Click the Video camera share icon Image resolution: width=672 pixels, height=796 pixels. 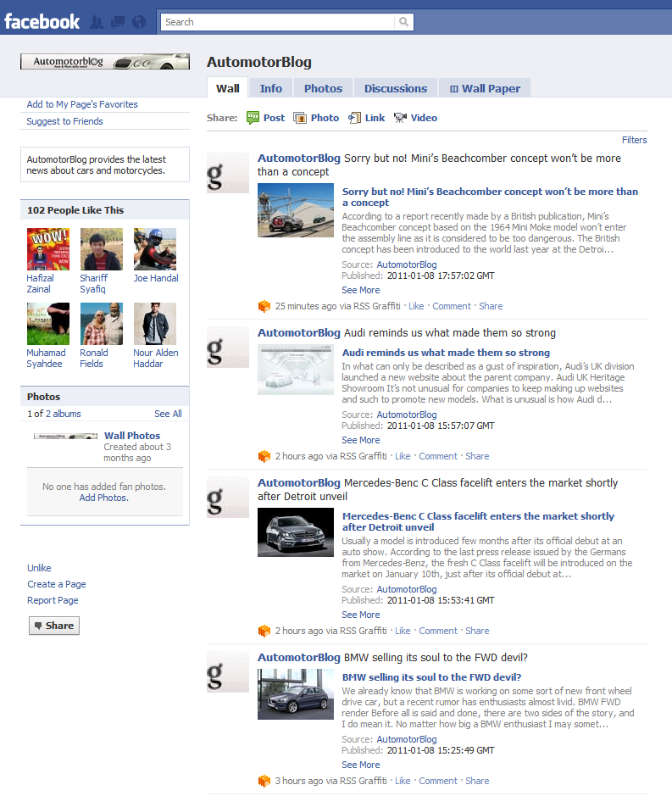(x=400, y=118)
